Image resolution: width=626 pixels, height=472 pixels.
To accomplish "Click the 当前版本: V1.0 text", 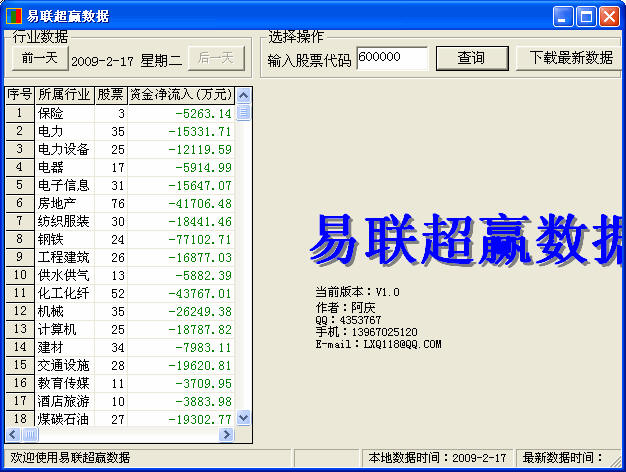I will (x=357, y=292).
